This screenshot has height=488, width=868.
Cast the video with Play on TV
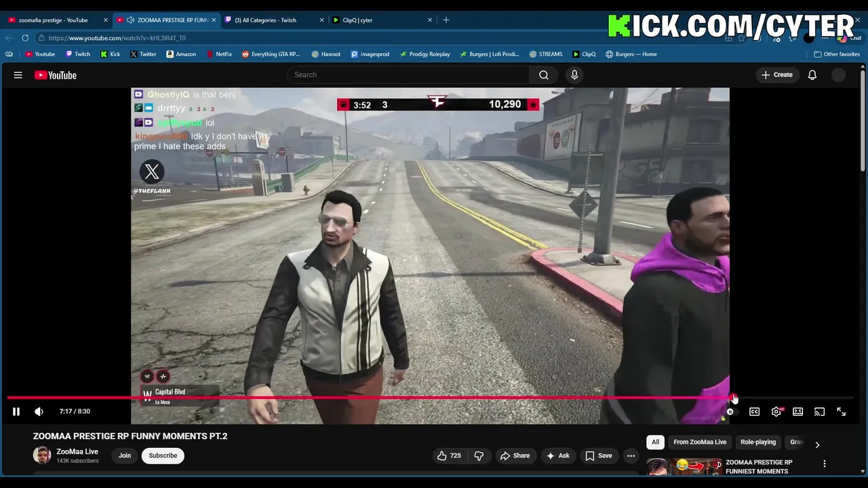[x=819, y=411]
